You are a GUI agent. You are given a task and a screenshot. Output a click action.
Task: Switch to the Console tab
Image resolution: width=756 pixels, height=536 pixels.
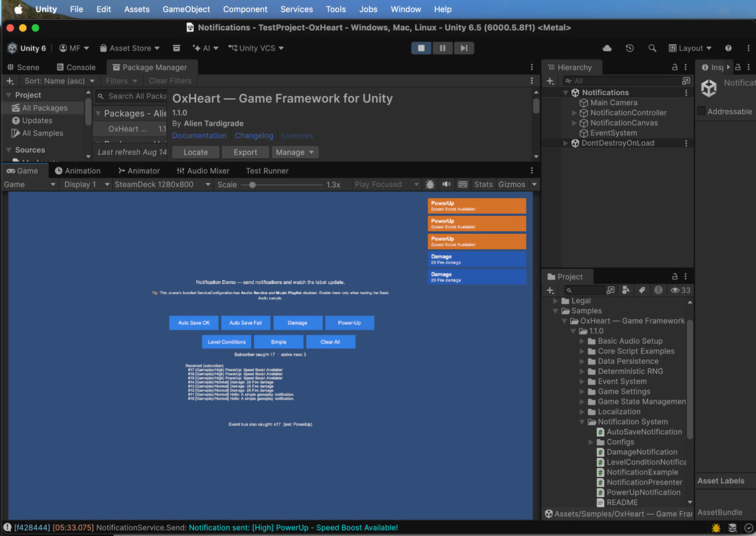[76, 68]
